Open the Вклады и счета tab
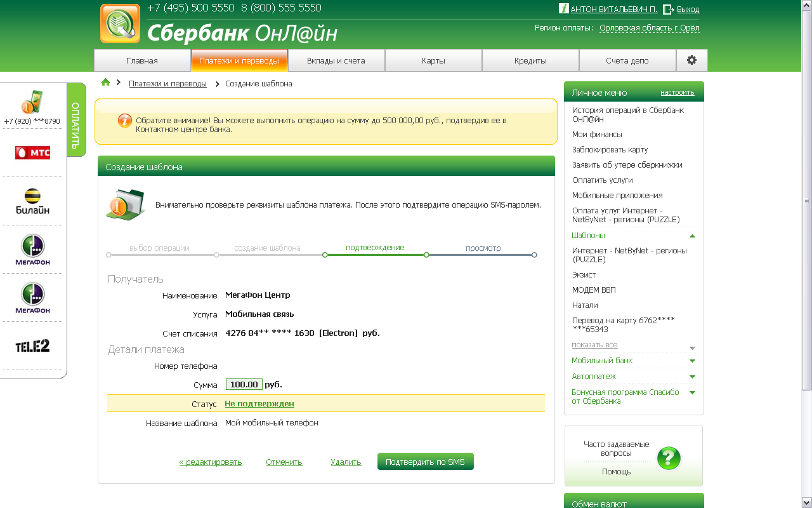The width and height of the screenshot is (812, 508). (336, 60)
